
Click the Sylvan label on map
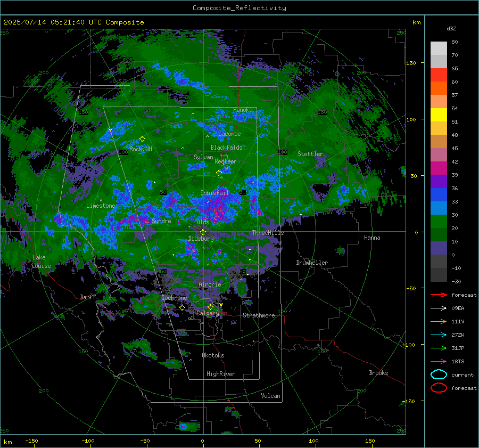[x=203, y=157]
